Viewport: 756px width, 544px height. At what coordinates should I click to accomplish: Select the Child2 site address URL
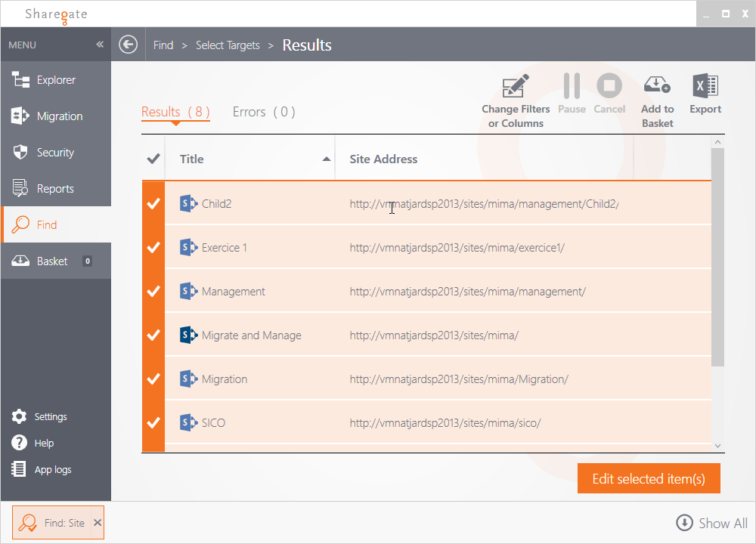click(x=484, y=204)
